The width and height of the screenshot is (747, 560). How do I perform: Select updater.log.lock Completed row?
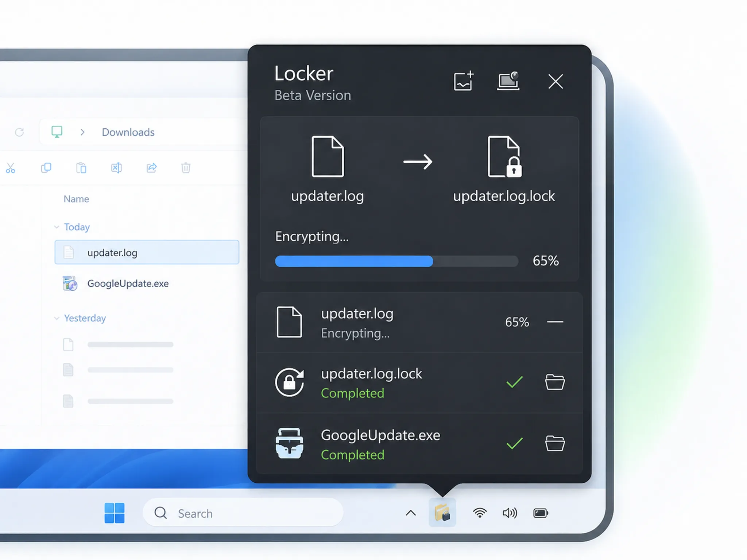coord(419,382)
